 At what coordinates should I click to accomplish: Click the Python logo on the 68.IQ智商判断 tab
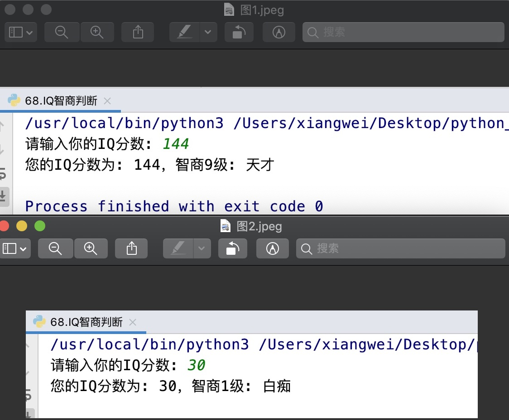click(x=14, y=100)
